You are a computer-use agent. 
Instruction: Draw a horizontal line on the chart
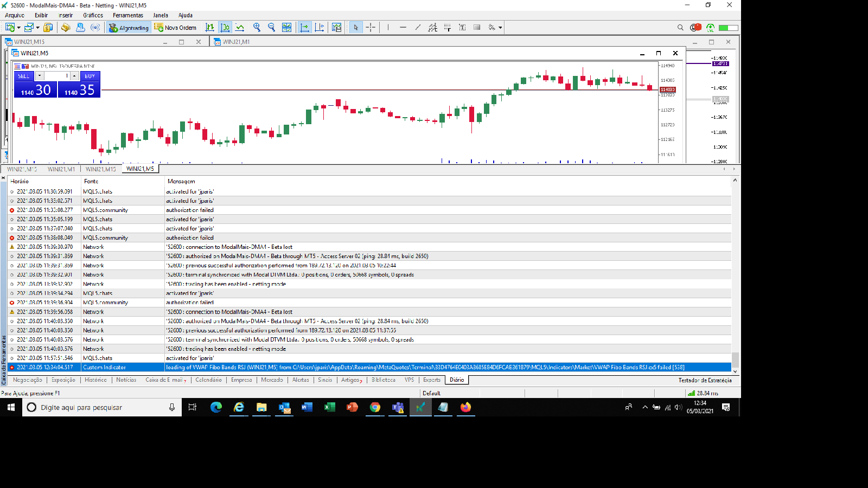coord(403,28)
